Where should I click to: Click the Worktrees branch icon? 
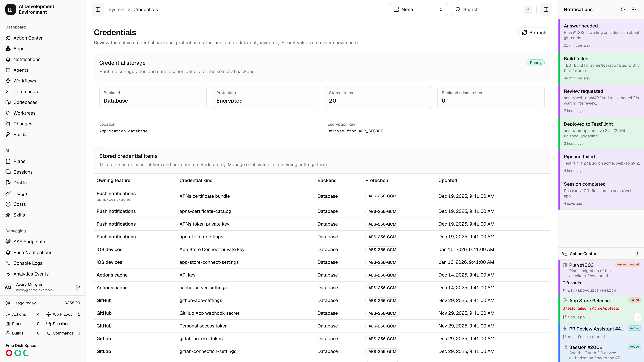pyautogui.click(x=8, y=113)
